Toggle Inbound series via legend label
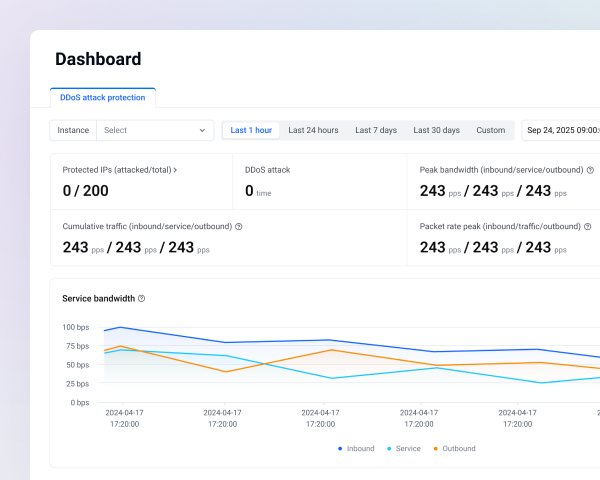Screen dimensions: 600x480 point(360,449)
